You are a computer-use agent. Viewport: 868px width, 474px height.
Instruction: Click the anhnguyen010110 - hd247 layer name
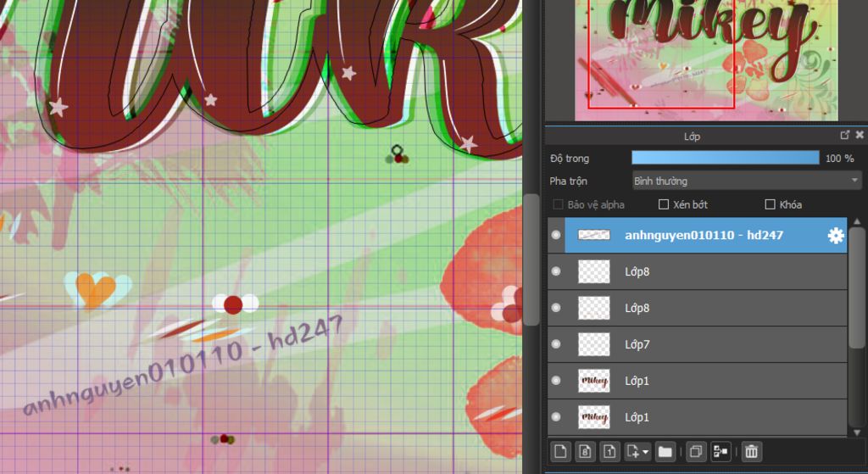point(704,236)
